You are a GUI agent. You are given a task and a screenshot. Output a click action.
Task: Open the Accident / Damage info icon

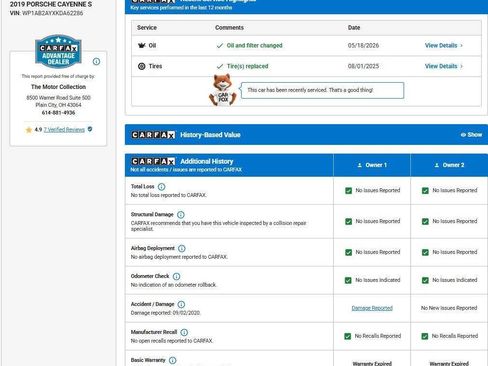(x=181, y=304)
